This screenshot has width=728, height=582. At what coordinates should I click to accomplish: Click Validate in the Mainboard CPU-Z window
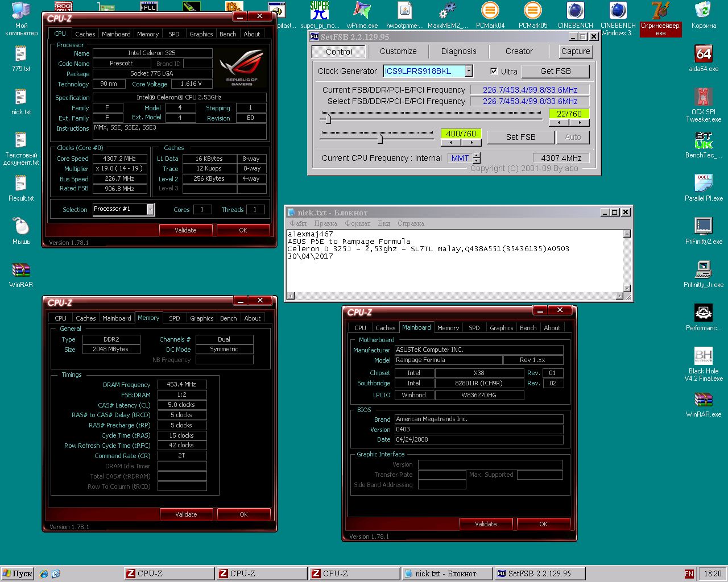[486, 524]
